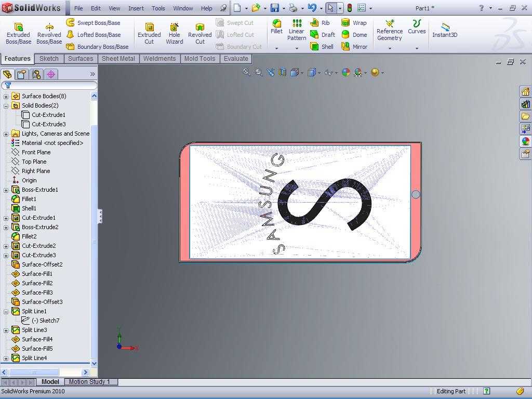Click the Zoom to Area icon
The height and width of the screenshot is (399, 532).
tap(259, 72)
